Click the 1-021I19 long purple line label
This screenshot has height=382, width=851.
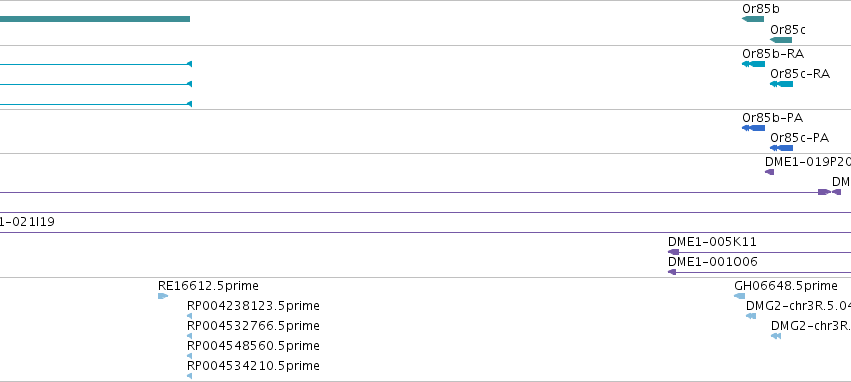[x=27, y=222]
